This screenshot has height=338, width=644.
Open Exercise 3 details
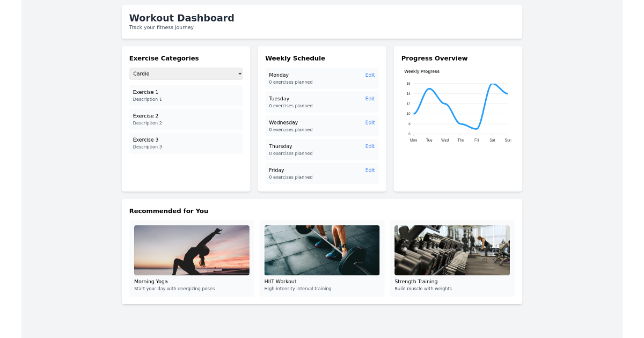point(186,143)
